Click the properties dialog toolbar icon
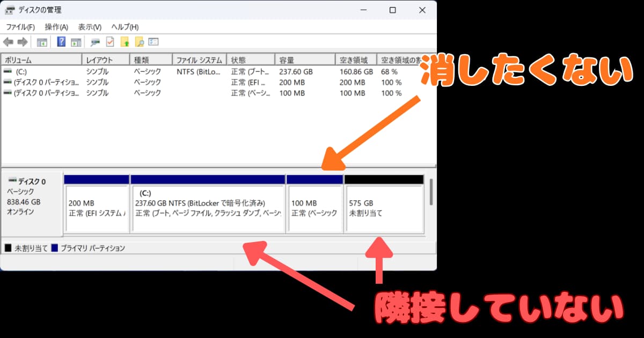This screenshot has width=644, height=338. [x=153, y=41]
